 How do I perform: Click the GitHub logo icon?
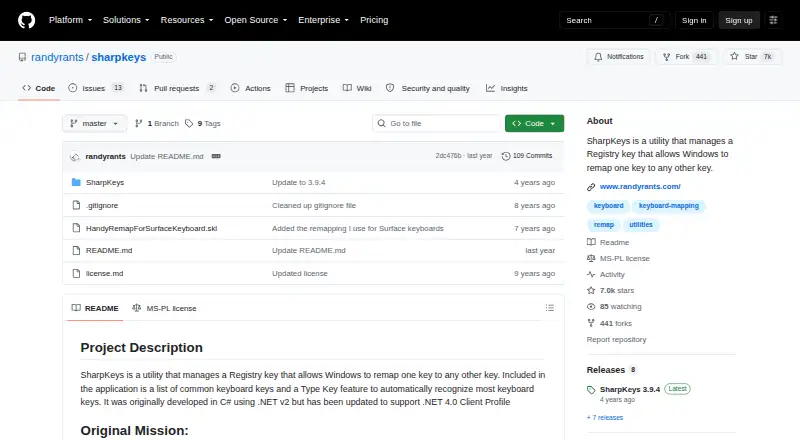point(27,20)
